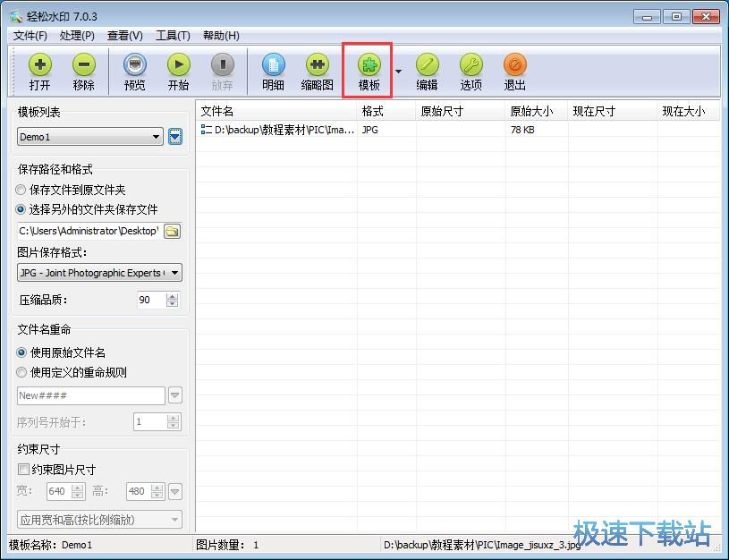
Task: Click the green Open (打开) toolbar icon
Action: [40, 64]
